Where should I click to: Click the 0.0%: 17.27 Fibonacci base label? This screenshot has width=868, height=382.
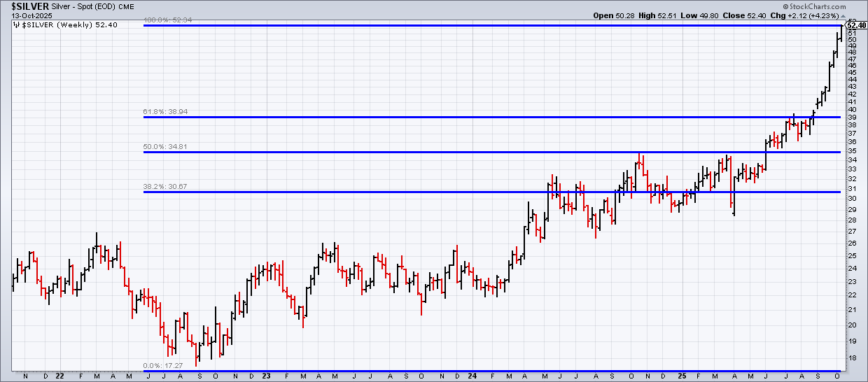164,366
